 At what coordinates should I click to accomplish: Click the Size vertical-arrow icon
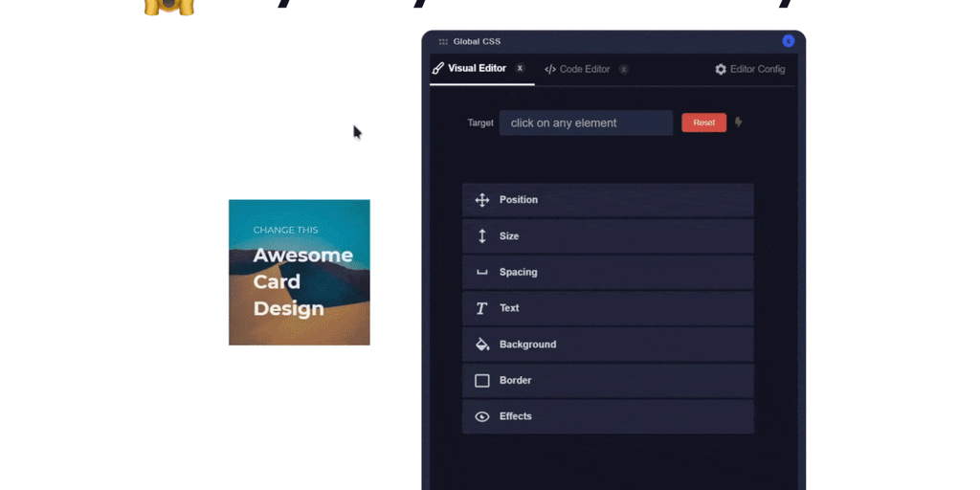(482, 236)
